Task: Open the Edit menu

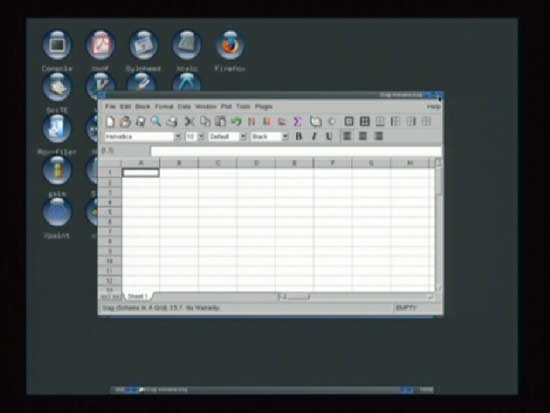Action: [125, 106]
